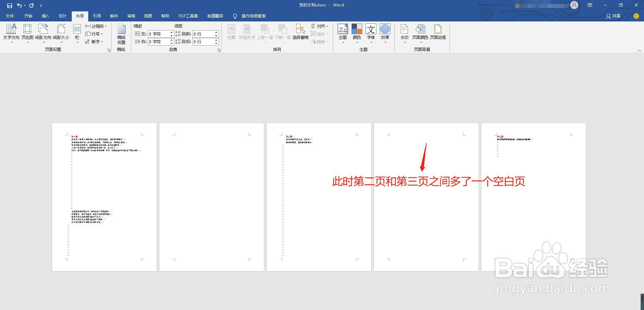
Task: Click inside the 左缩进 character input field
Action: pyautogui.click(x=159, y=34)
